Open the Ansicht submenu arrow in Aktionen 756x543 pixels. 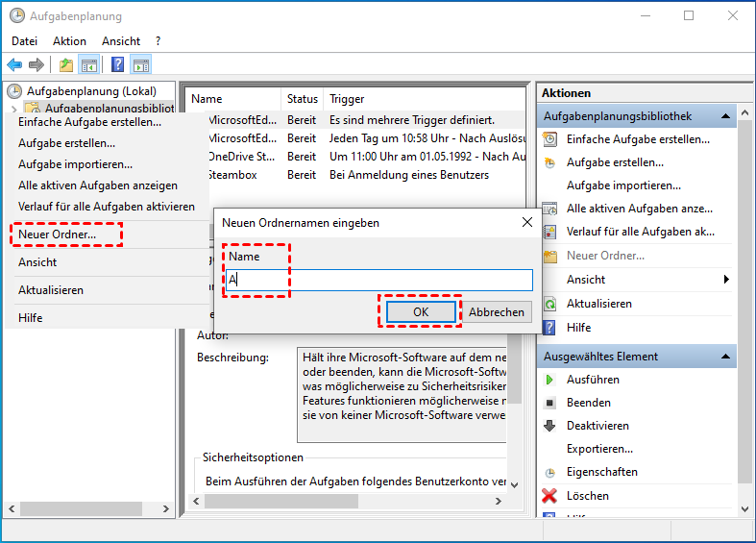[726, 280]
